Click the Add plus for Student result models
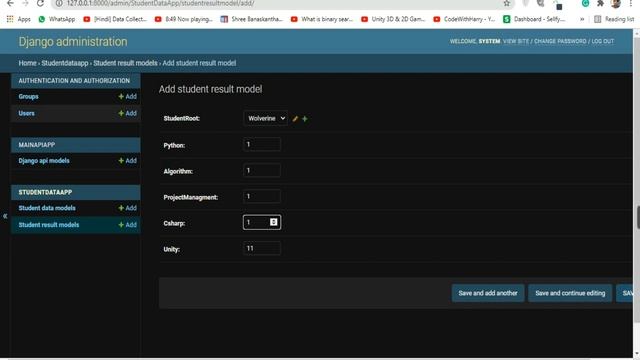Screen dimensions: 640x360 click(127, 225)
